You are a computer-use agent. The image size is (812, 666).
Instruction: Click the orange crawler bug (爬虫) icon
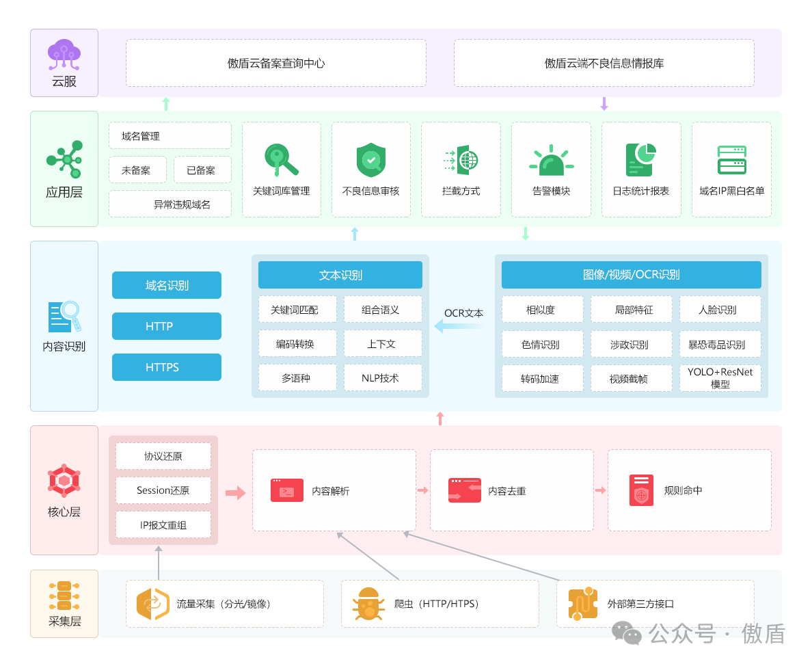[369, 604]
